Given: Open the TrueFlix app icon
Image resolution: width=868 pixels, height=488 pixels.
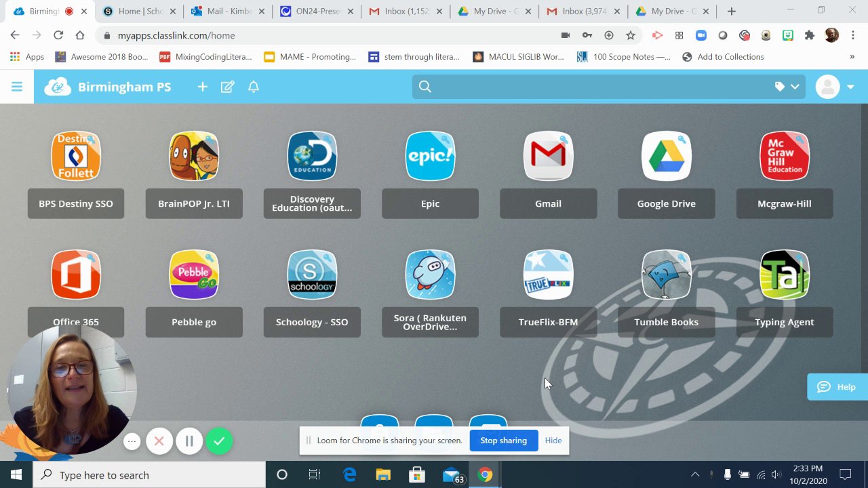Looking at the screenshot, I should click(548, 274).
